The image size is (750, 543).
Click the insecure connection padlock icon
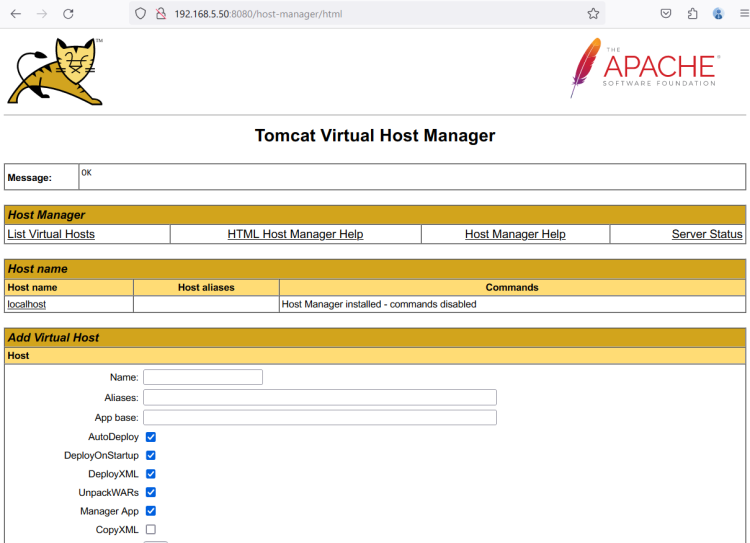pyautogui.click(x=161, y=14)
